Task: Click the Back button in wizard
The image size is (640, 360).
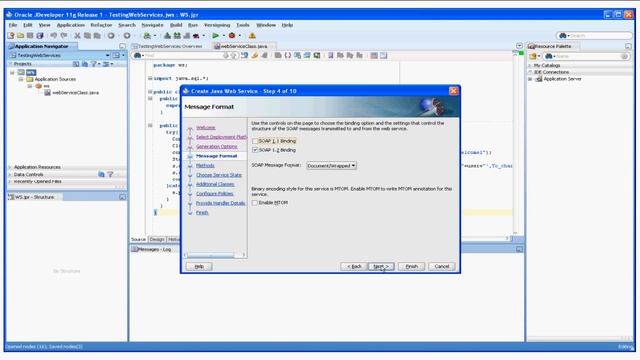Action: pyautogui.click(x=354, y=267)
